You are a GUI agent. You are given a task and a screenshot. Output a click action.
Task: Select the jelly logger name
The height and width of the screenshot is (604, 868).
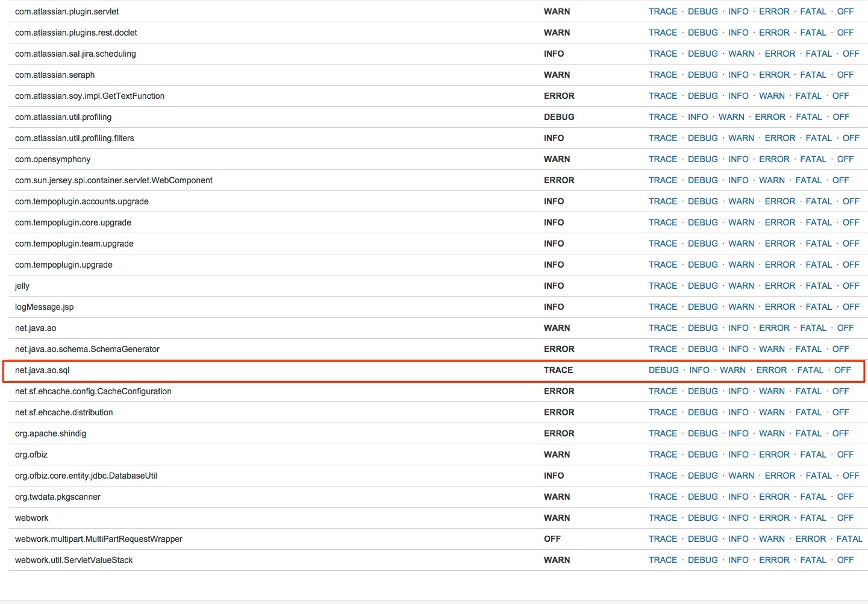click(22, 286)
